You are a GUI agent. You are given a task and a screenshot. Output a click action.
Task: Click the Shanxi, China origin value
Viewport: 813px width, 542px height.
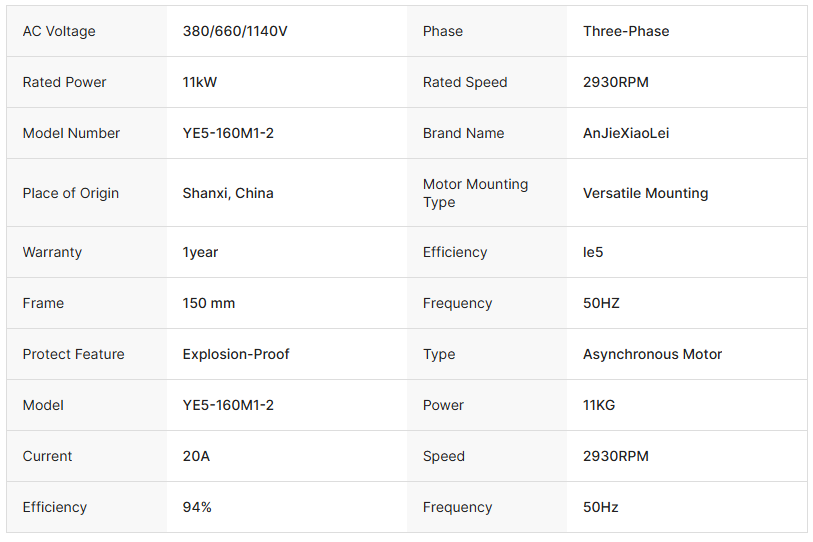tap(228, 193)
